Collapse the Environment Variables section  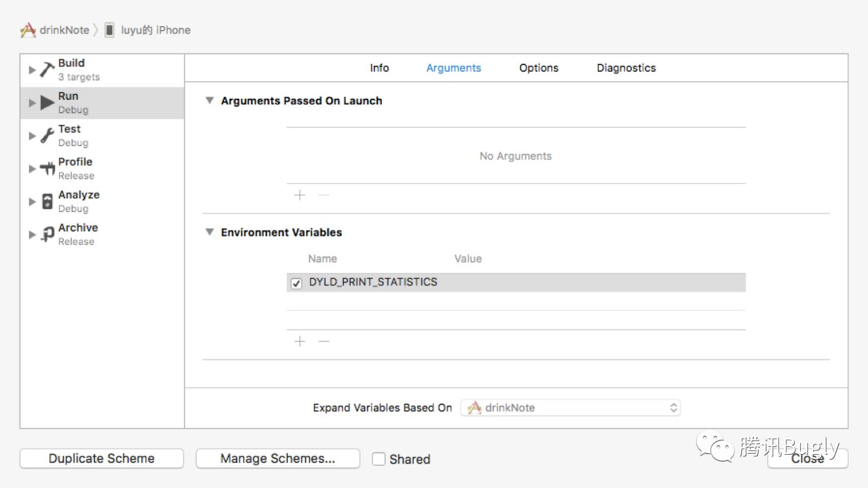209,232
